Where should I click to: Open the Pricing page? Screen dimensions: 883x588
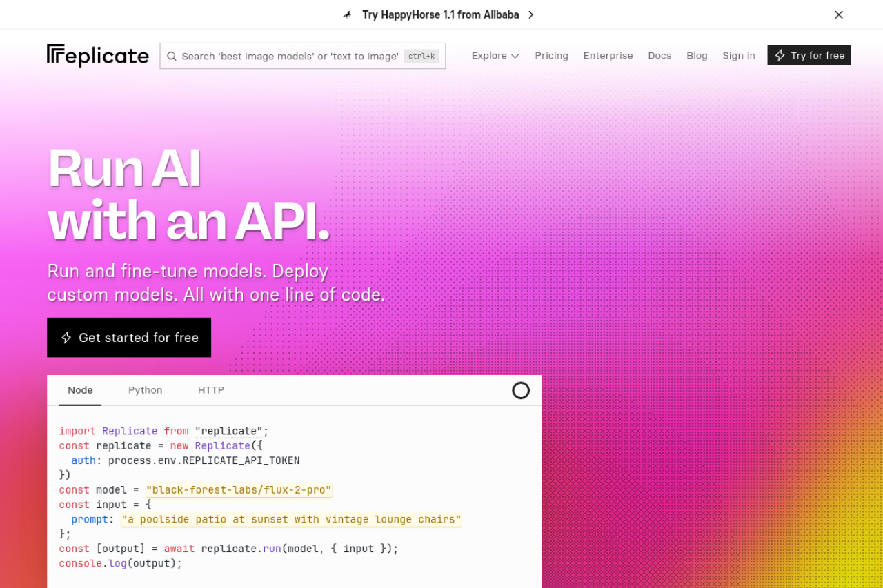tap(552, 56)
